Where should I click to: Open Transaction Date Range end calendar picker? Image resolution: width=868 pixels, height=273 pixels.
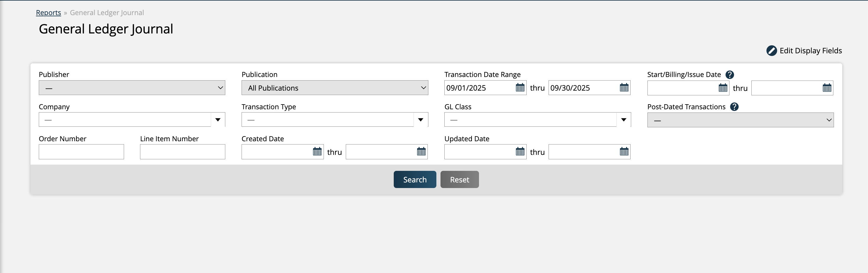624,88
